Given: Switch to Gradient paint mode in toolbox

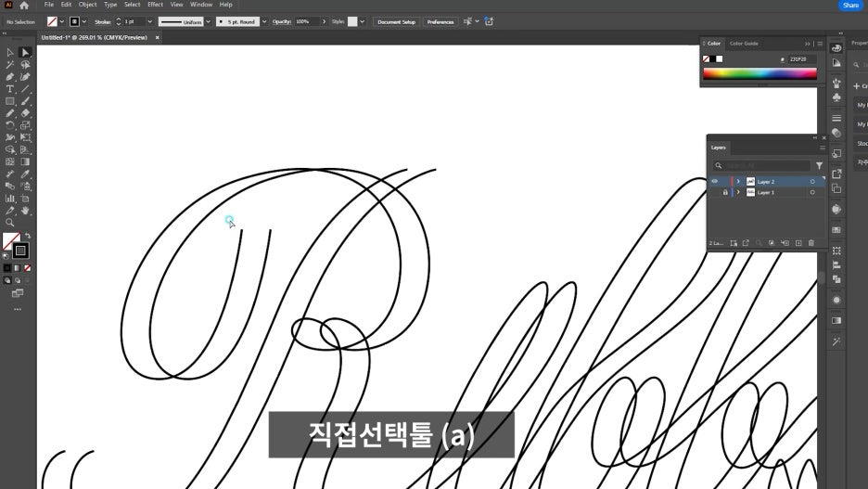Looking at the screenshot, I should (18, 268).
